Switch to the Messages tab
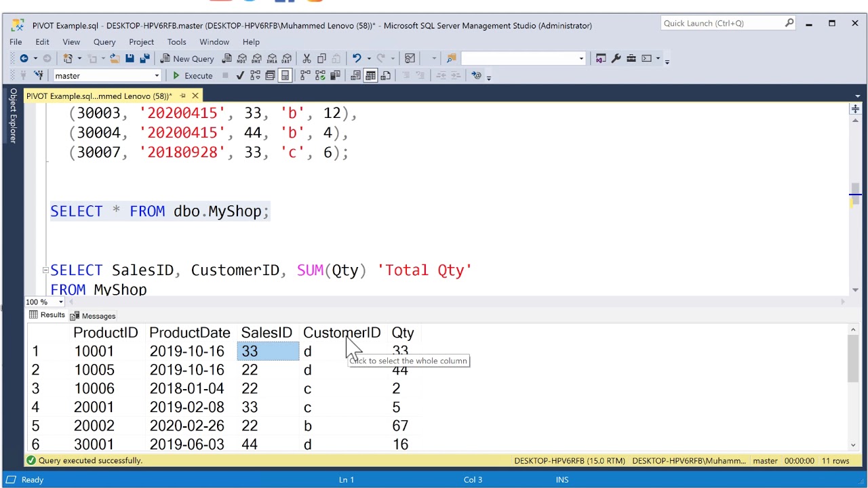The height and width of the screenshot is (488, 868). click(x=93, y=316)
